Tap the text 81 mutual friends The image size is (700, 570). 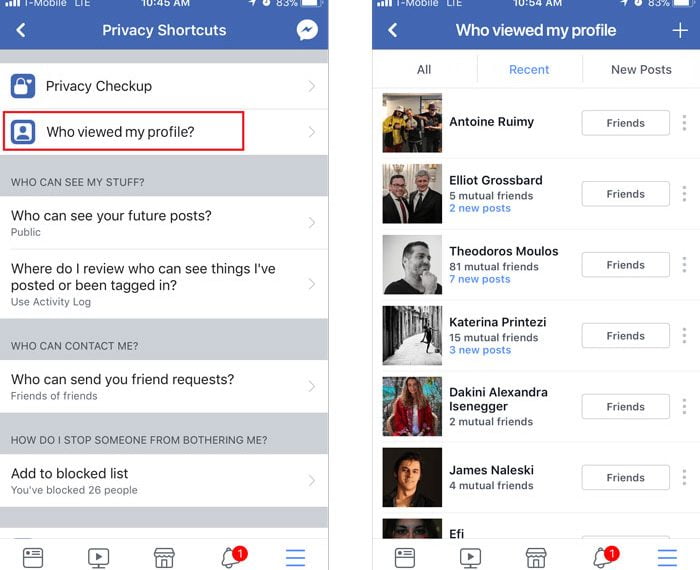click(494, 266)
